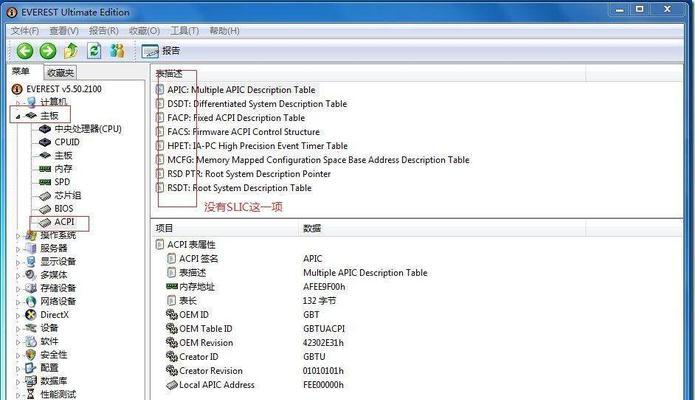The image size is (695, 400).
Task: Open the 工具(T) menu
Action: click(184, 31)
